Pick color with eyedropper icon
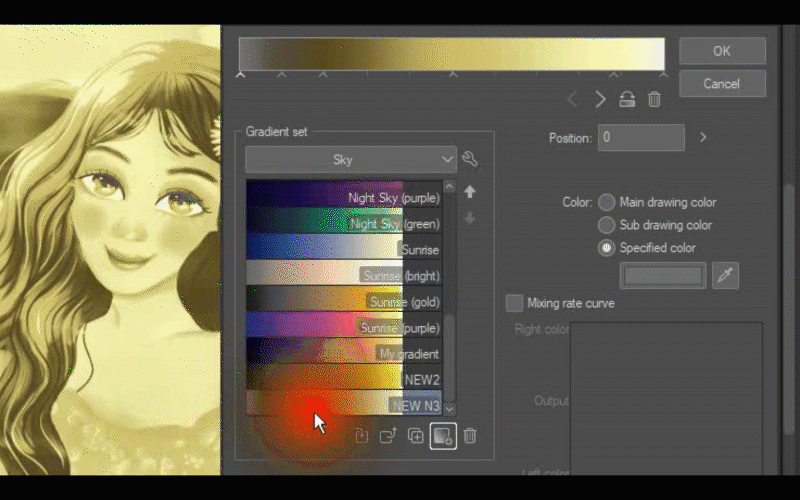 725,276
